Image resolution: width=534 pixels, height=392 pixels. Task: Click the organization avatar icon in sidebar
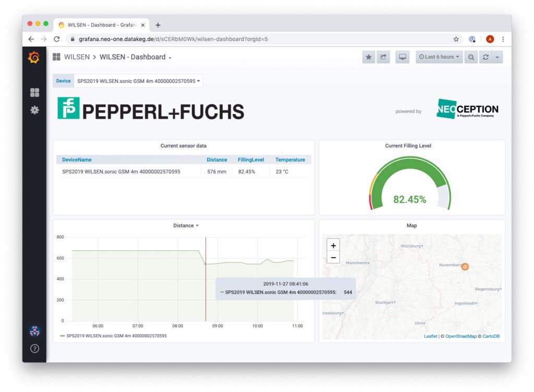coord(34,330)
